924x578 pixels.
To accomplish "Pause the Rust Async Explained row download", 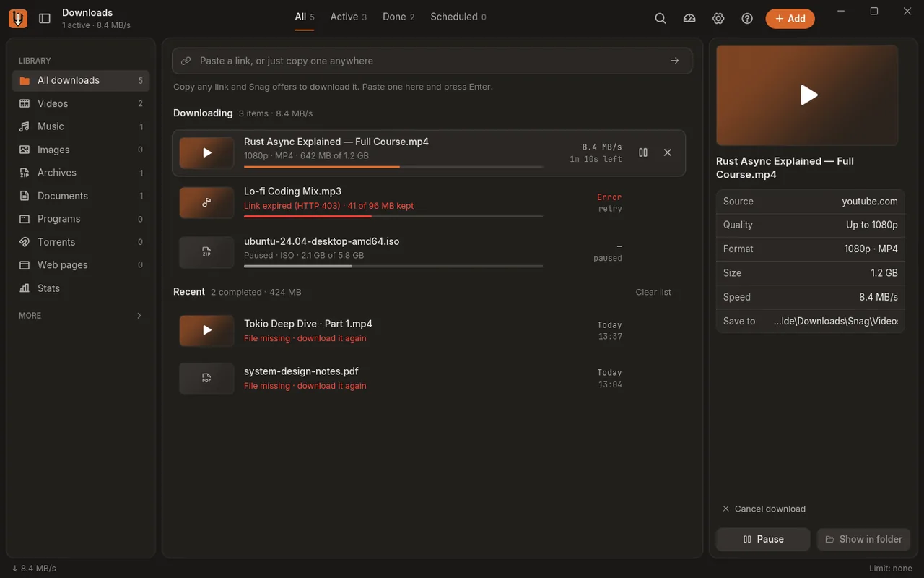I will tap(643, 152).
